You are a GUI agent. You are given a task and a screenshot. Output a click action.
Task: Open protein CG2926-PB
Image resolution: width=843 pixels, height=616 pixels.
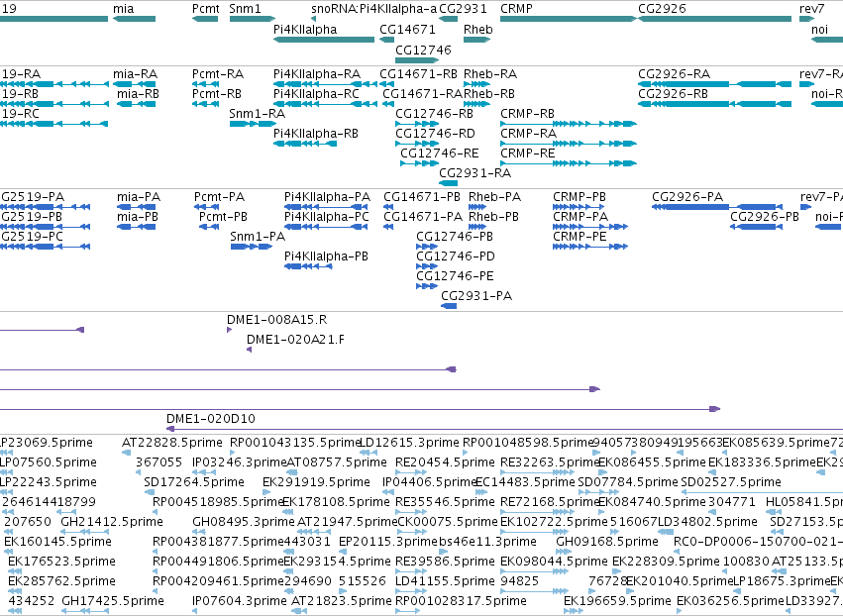point(757,227)
